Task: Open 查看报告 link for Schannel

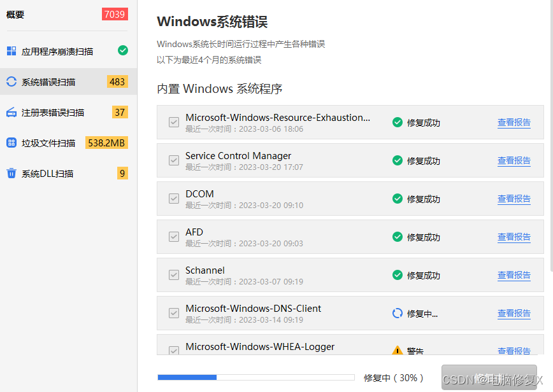Action: click(x=514, y=275)
